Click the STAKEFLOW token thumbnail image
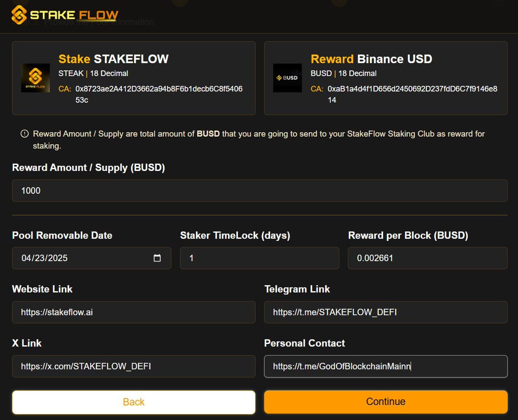Viewport: 518px width, 420px height. pyautogui.click(x=35, y=78)
